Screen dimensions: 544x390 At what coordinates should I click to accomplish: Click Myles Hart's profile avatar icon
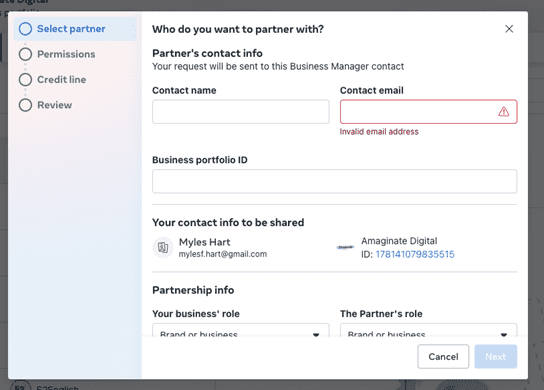[163, 247]
